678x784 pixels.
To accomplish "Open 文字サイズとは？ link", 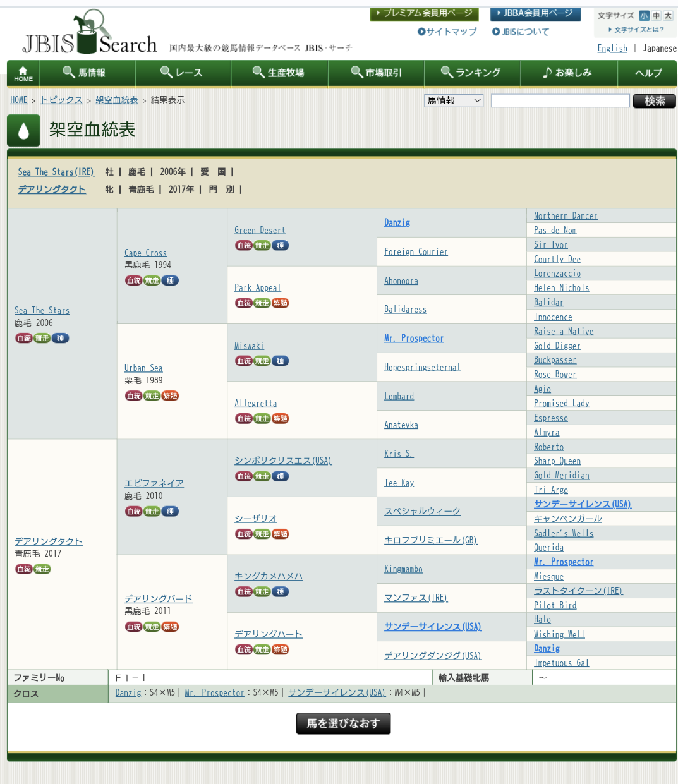I will pyautogui.click(x=636, y=30).
